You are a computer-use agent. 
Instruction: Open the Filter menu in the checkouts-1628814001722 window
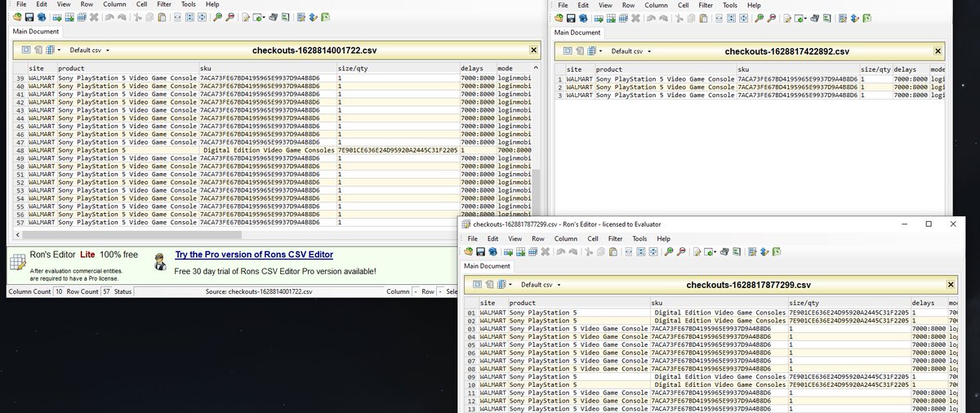[x=164, y=4]
